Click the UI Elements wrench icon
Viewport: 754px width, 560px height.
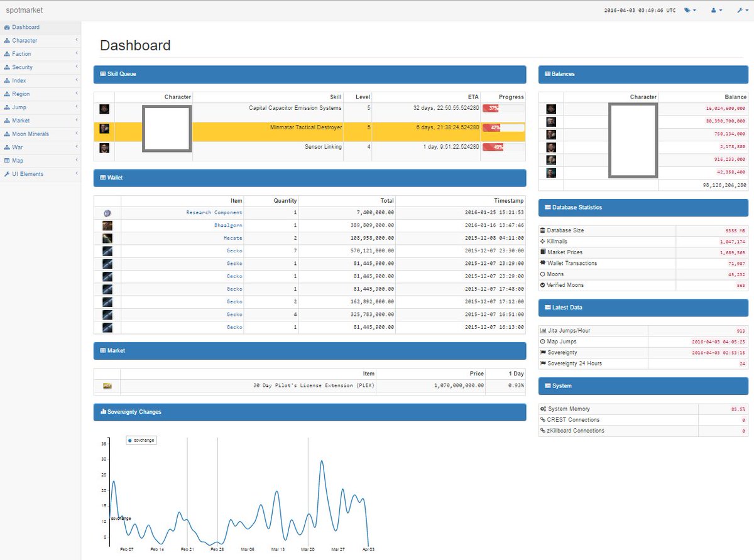[x=7, y=174]
